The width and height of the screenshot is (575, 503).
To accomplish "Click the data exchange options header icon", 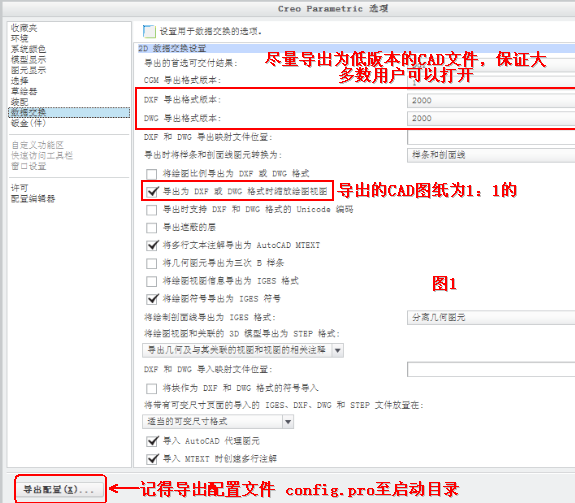I will click(x=149, y=31).
